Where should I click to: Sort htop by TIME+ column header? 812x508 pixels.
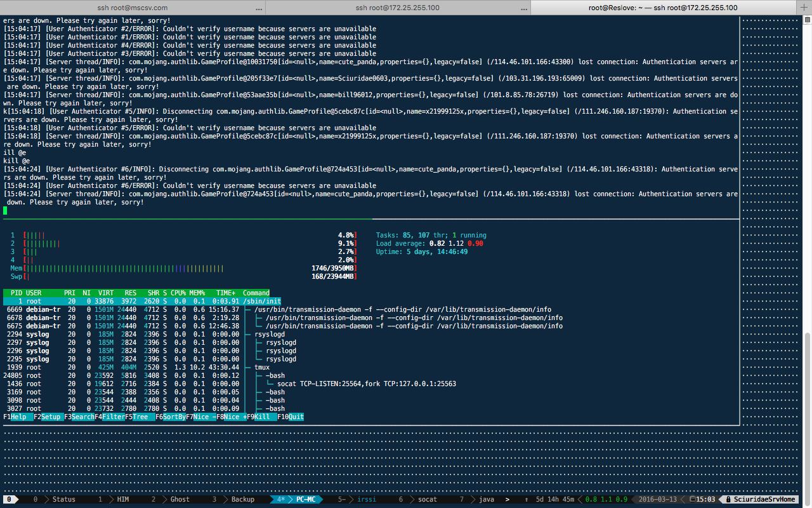pos(226,293)
